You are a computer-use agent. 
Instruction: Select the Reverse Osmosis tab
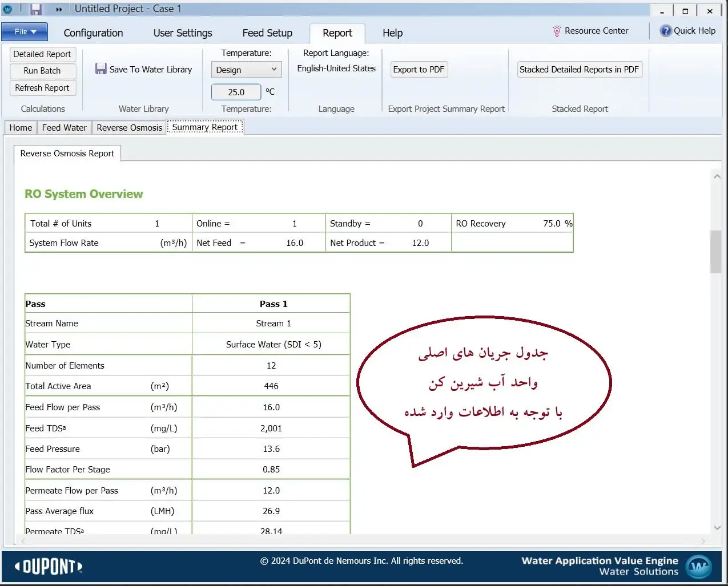(x=130, y=128)
